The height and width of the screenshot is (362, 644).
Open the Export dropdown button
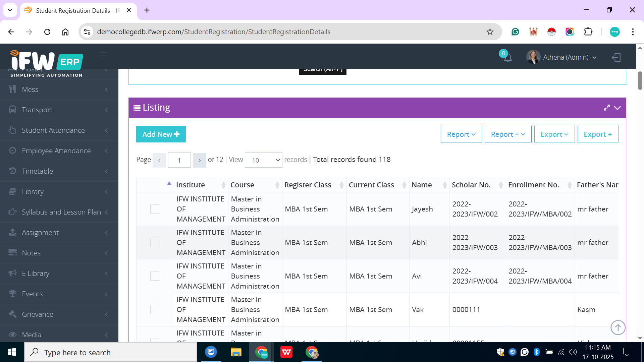[554, 134]
